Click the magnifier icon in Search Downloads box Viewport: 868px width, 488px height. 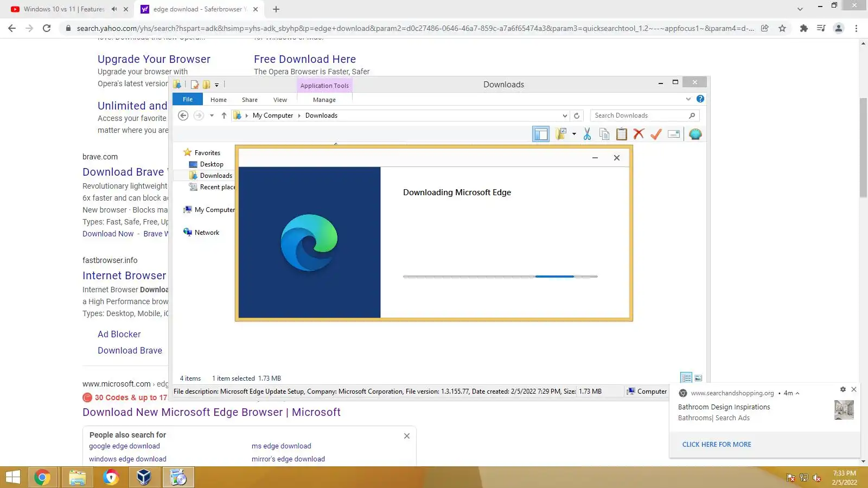tap(692, 115)
